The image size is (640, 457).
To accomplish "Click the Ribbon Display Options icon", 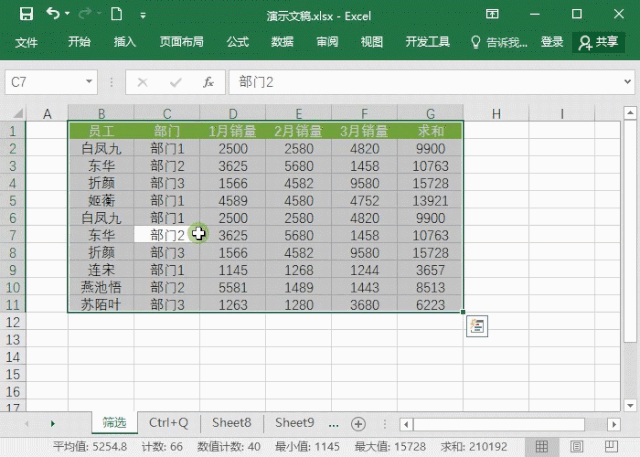I will (492, 14).
